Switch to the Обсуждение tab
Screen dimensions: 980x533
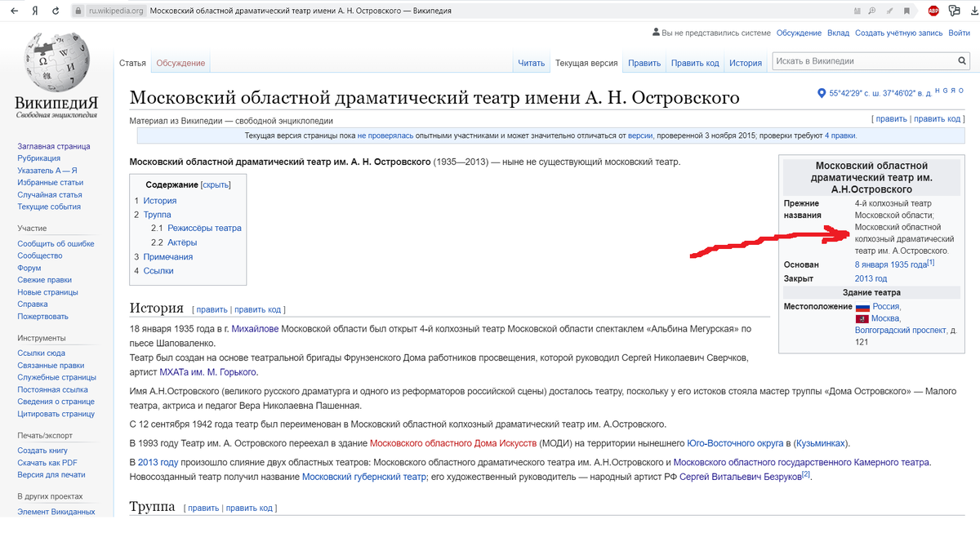tap(180, 61)
